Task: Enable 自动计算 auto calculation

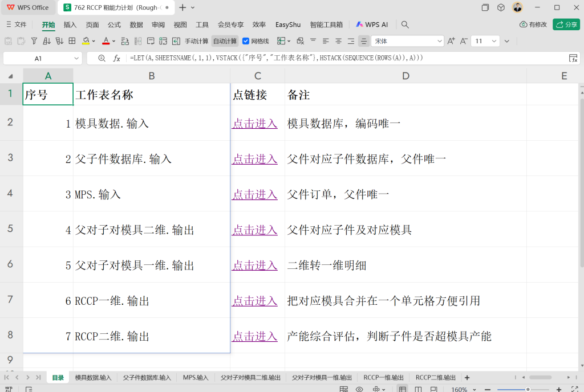Action: [225, 41]
